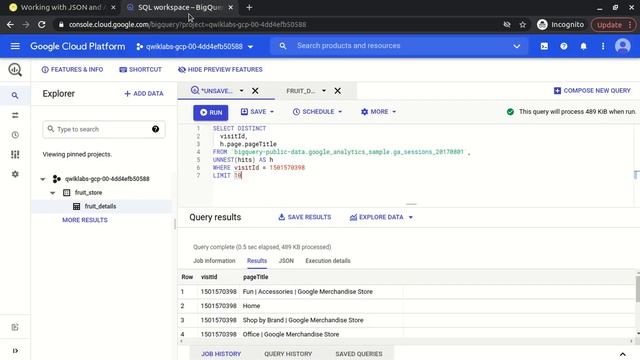Click the browser address bar

[x=278, y=24]
